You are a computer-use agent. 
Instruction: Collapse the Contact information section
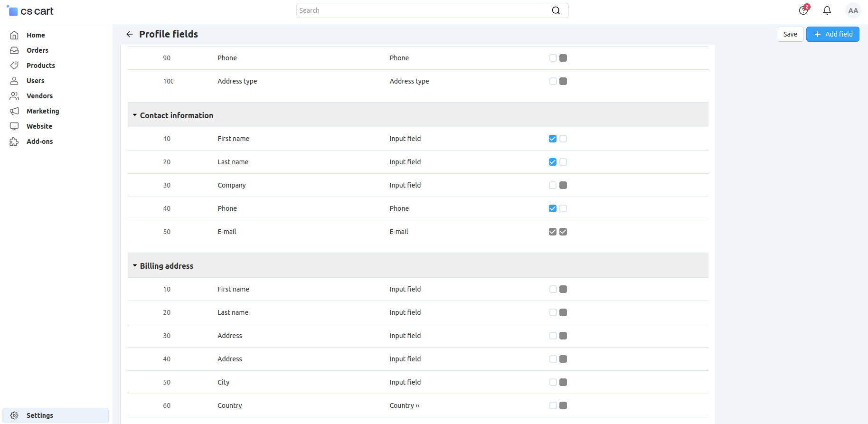click(x=135, y=115)
